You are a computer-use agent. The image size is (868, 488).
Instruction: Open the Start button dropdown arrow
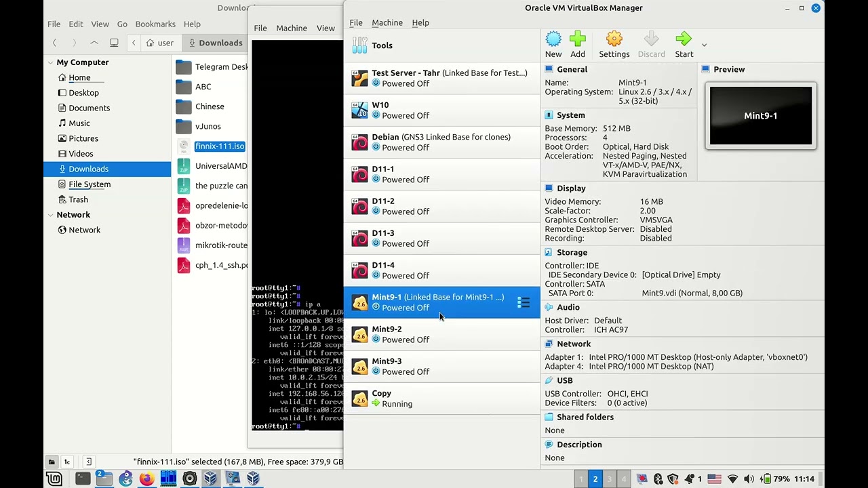pyautogui.click(x=704, y=45)
